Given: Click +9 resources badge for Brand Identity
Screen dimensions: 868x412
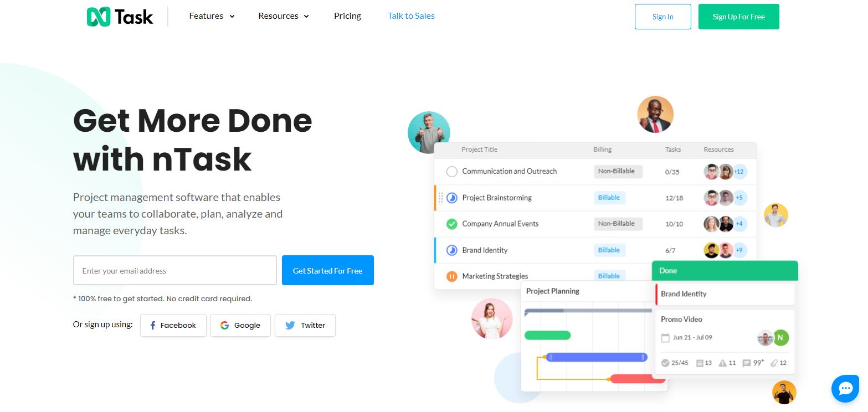Looking at the screenshot, I should click(x=739, y=250).
